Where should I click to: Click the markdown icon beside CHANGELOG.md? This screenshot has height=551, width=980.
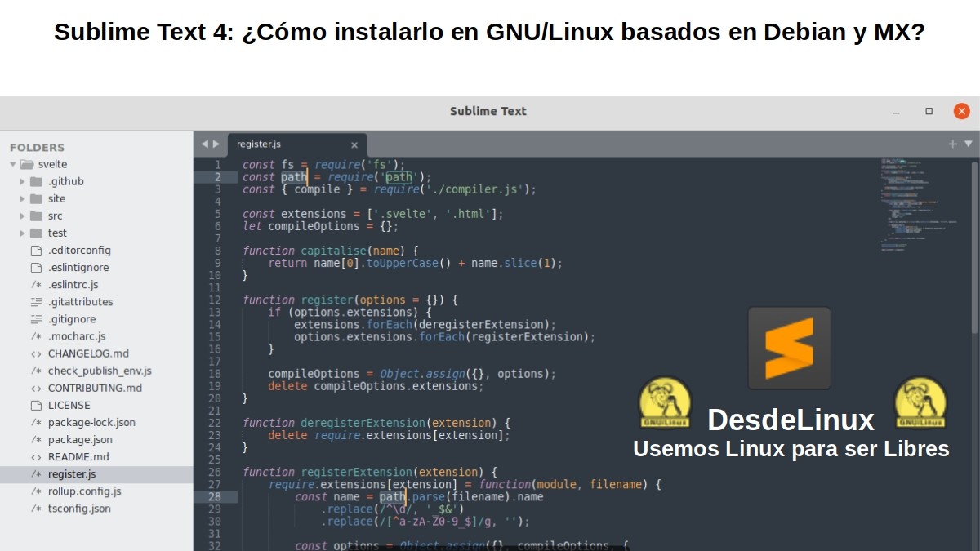[34, 353]
